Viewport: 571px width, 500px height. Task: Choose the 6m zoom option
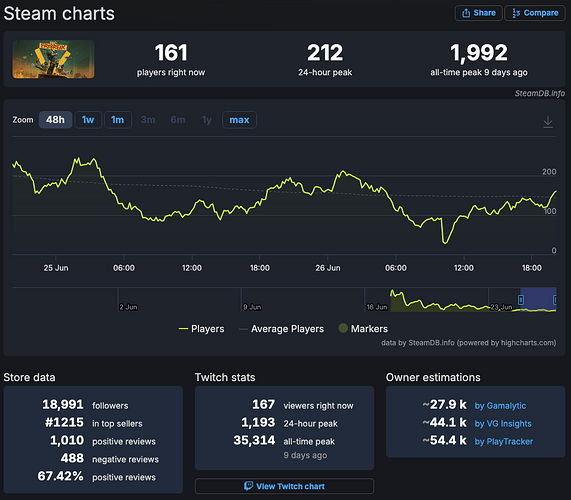(178, 120)
